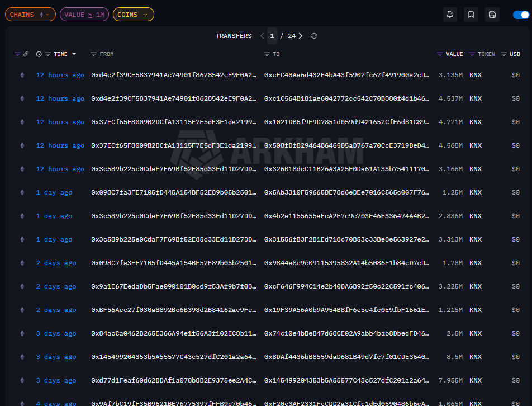The height and width of the screenshot is (406, 532).
Task: Open sender 0xBF56Aec27f030a8892Bc6B398d2B84...
Action: coord(174,310)
